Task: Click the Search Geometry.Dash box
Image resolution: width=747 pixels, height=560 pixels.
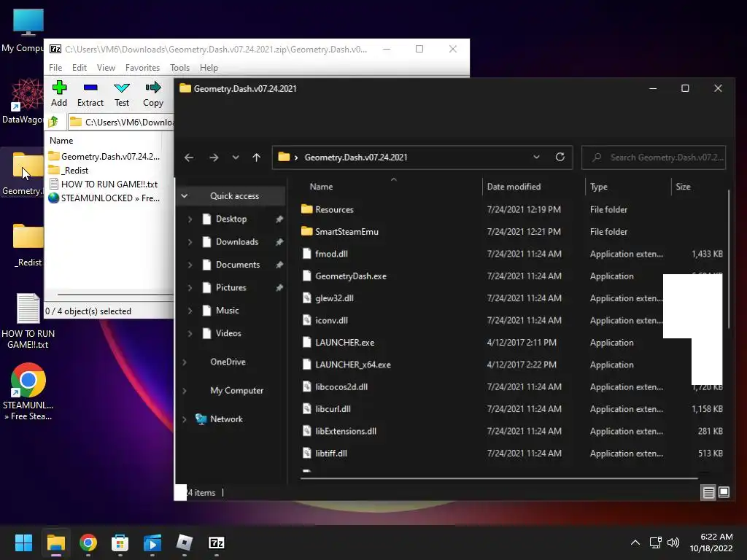Action: pos(654,157)
